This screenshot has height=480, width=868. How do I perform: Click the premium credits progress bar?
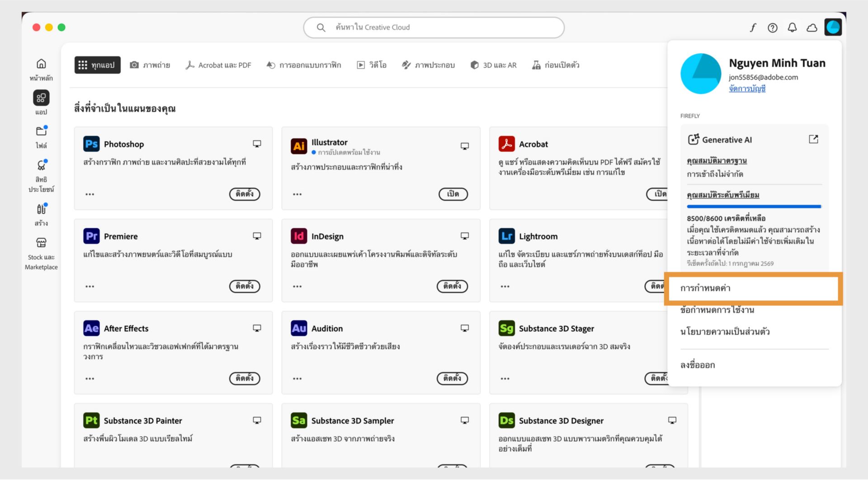754,207
